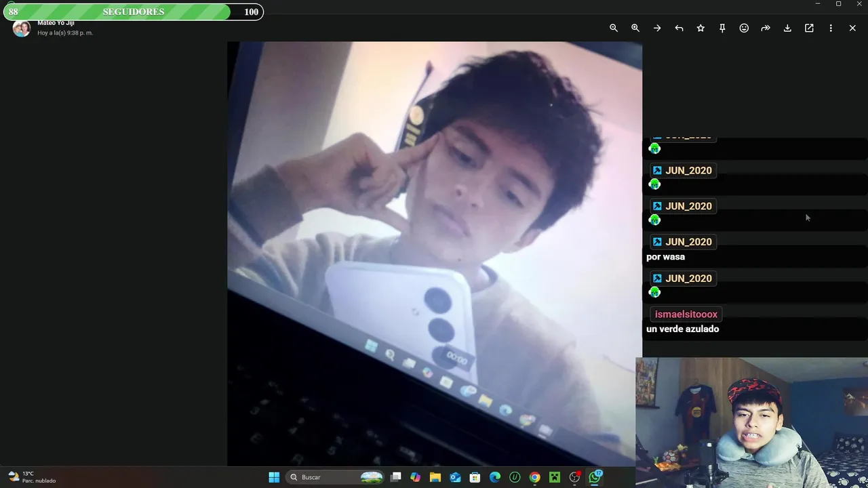The width and height of the screenshot is (868, 488).
Task: Zoom out of the image viewer
Action: click(x=614, y=28)
